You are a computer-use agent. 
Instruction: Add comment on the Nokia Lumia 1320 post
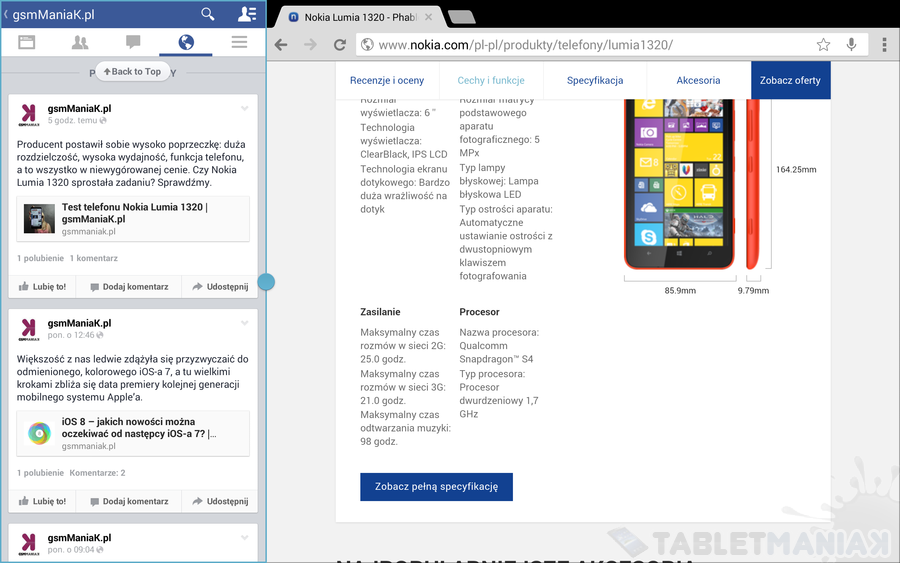129,286
